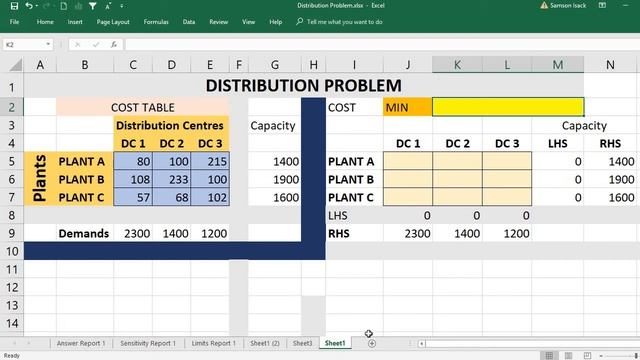Select the active Sheet1 tab

335,343
